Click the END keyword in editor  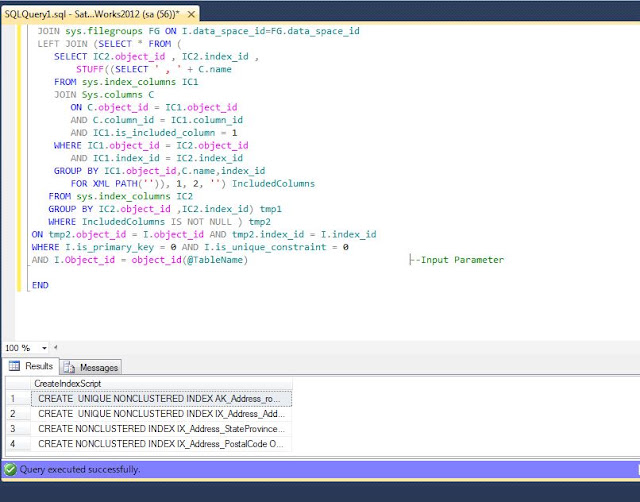coord(40,285)
